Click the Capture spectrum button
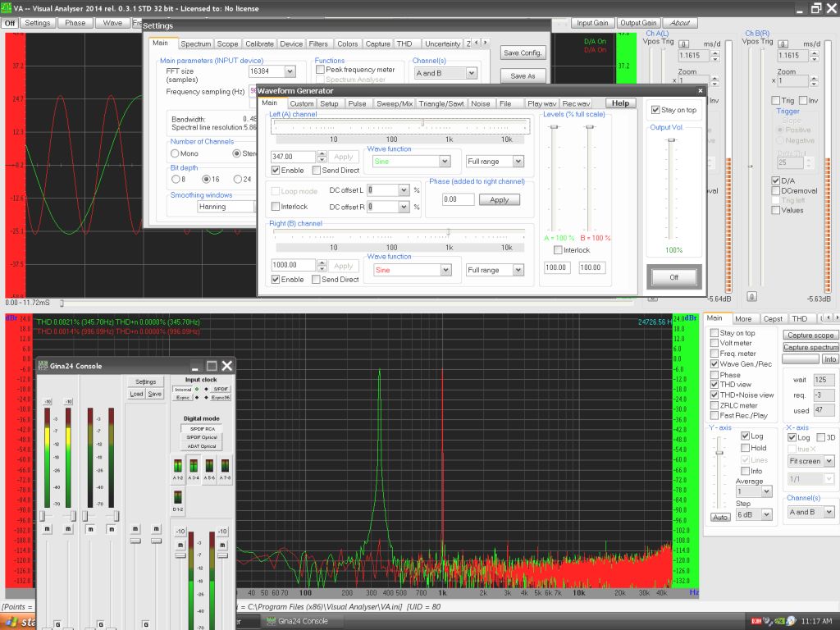The image size is (840, 630). click(810, 347)
